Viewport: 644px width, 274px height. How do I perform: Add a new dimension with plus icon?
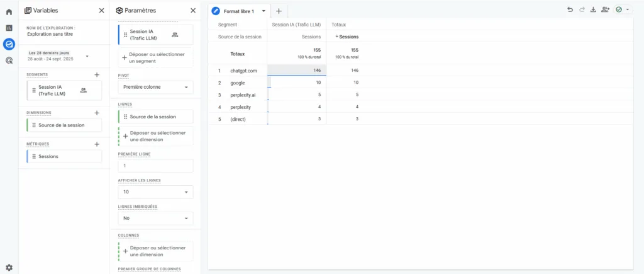97,113
